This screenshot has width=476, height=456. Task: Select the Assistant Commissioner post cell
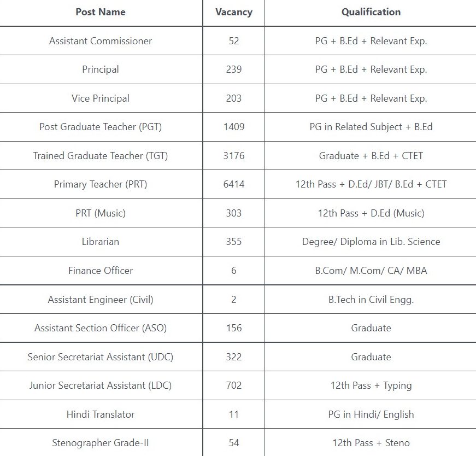point(101,41)
